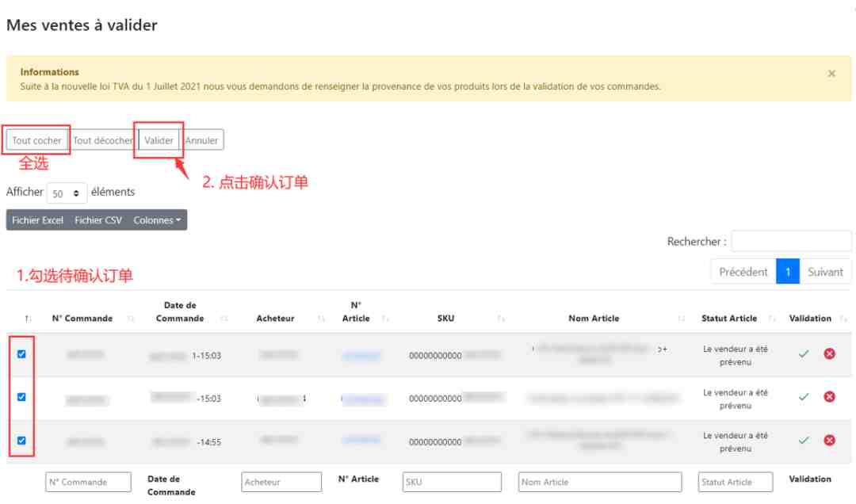
Task: Click 'Le vendeur a été prévenu' in 1-15:03 row
Action: pyautogui.click(x=735, y=356)
